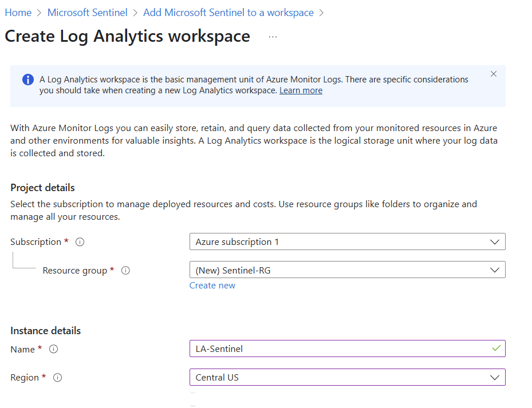The width and height of the screenshot is (532, 408).
Task: Open the Subscription dropdown
Action: pos(348,242)
